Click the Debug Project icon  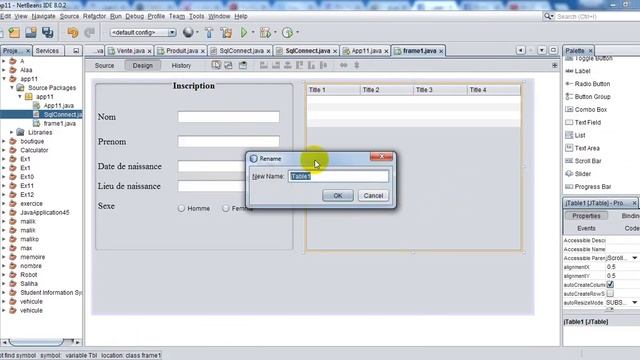pos(265,33)
